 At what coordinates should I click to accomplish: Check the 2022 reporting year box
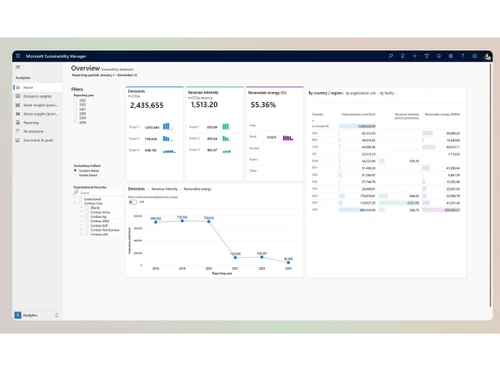click(76, 105)
